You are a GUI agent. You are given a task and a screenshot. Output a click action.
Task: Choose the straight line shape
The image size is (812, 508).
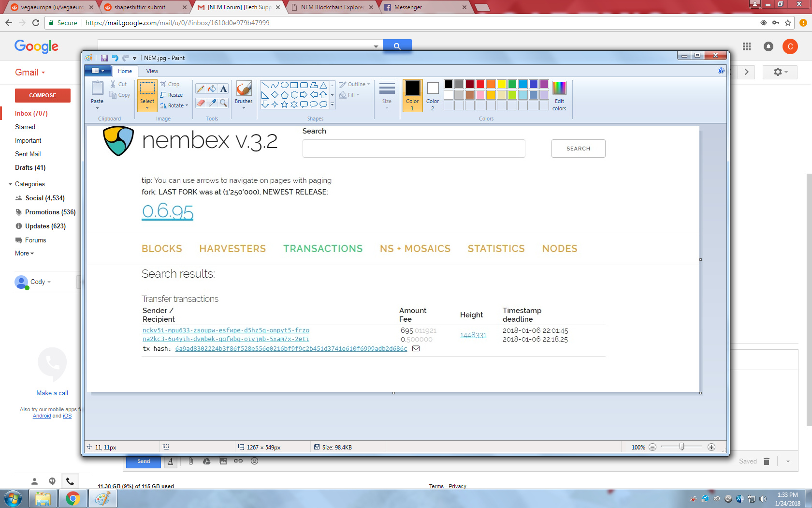(265, 85)
